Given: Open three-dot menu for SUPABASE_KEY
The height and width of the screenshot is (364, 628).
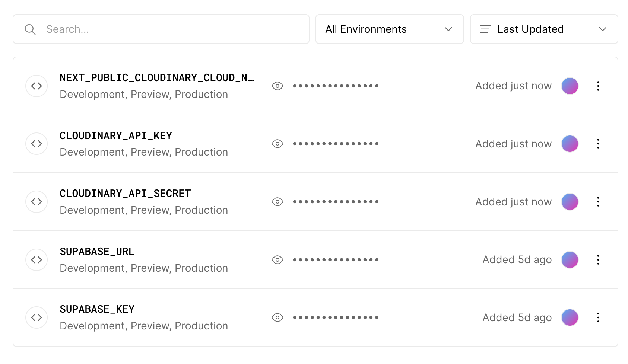Looking at the screenshot, I should coord(598,317).
